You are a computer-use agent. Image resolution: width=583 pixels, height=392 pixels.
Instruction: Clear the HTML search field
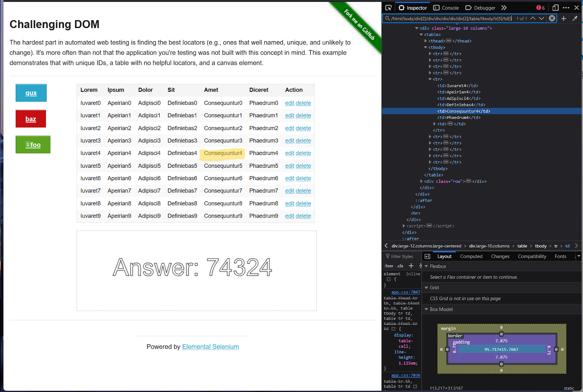[x=552, y=18]
